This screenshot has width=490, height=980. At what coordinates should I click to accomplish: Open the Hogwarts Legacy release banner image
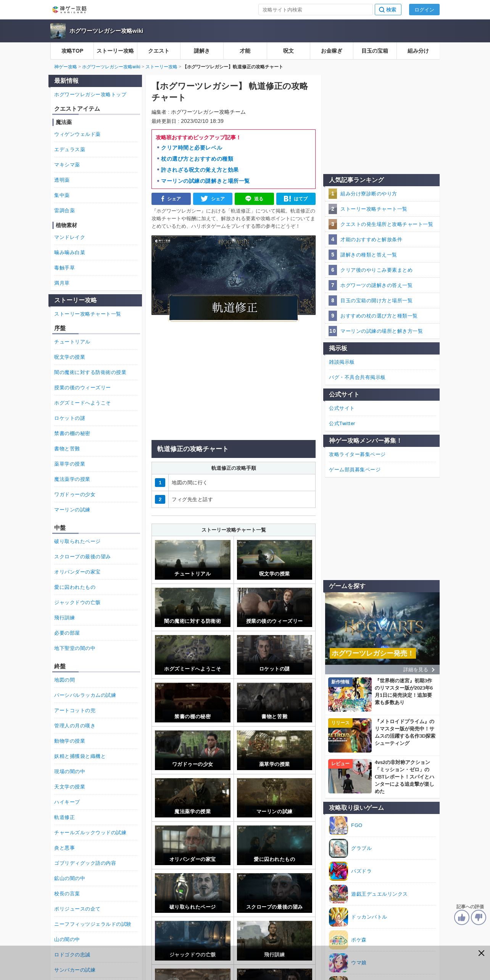[x=382, y=629]
